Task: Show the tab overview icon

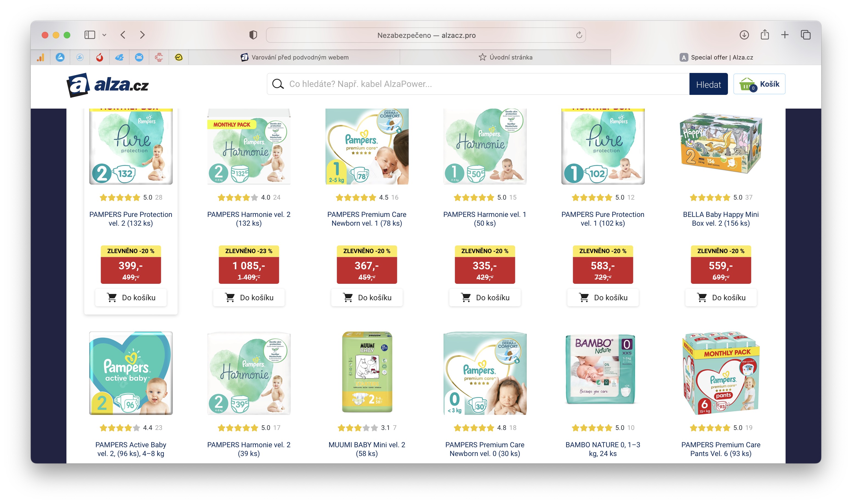Action: (805, 35)
